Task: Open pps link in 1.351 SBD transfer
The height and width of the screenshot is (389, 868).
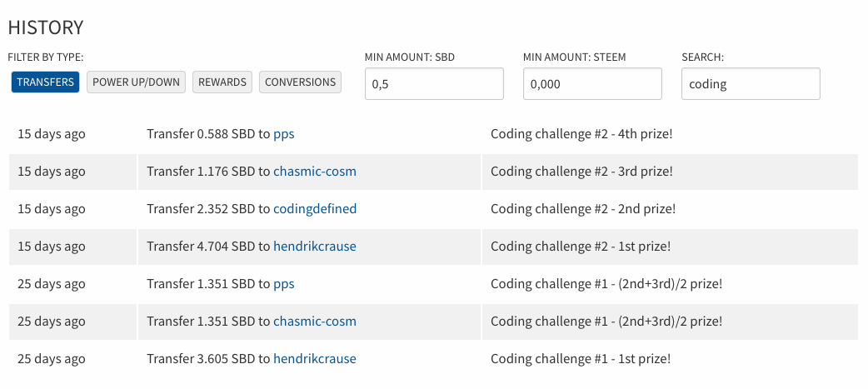Action: [x=284, y=284]
